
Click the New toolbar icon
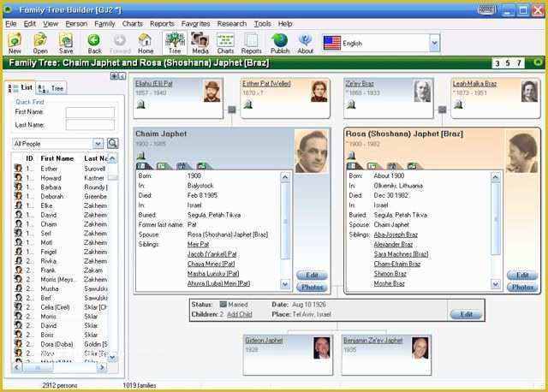click(15, 43)
